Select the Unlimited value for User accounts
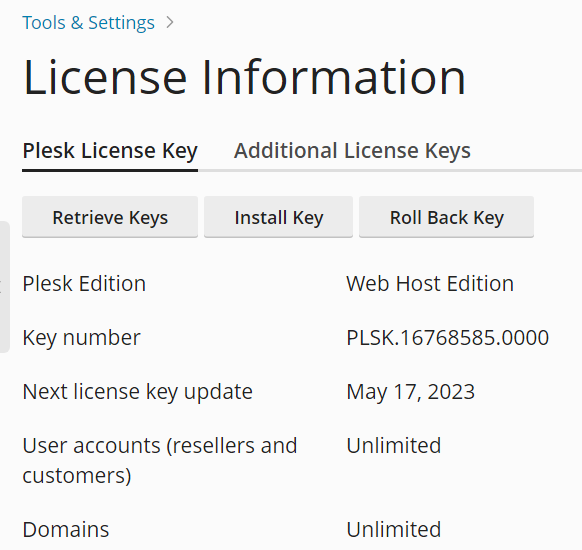Viewport: 582px width, 550px height. 394,446
